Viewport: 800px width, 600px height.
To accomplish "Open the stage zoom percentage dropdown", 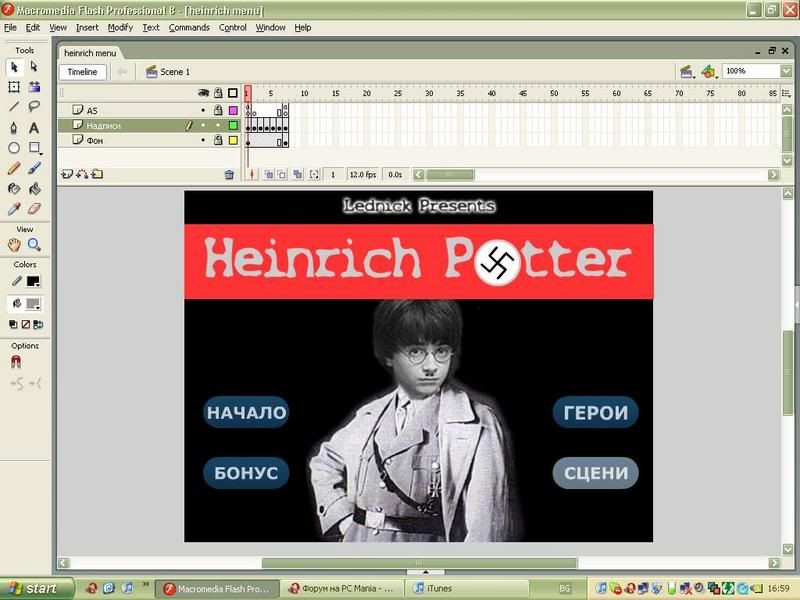I will pos(786,71).
